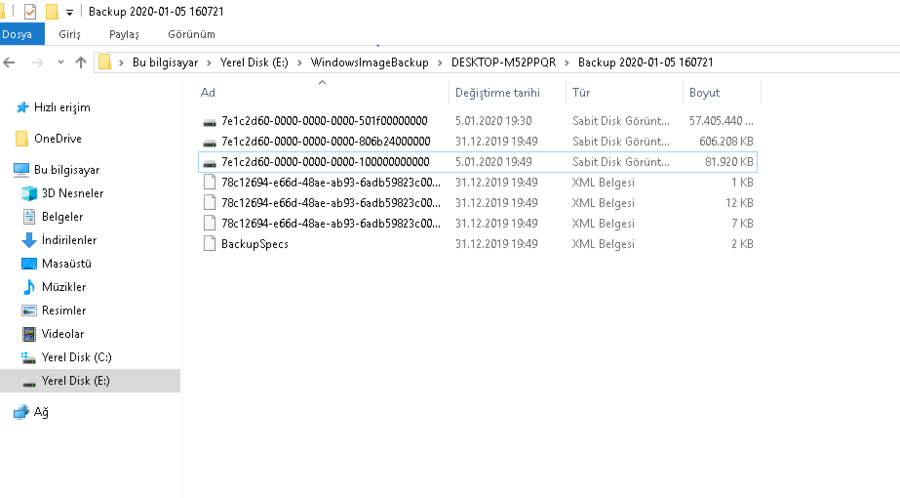Sort by Değiştirme tarihi column header
Image resolution: width=900 pixels, height=498 pixels.
tap(498, 92)
